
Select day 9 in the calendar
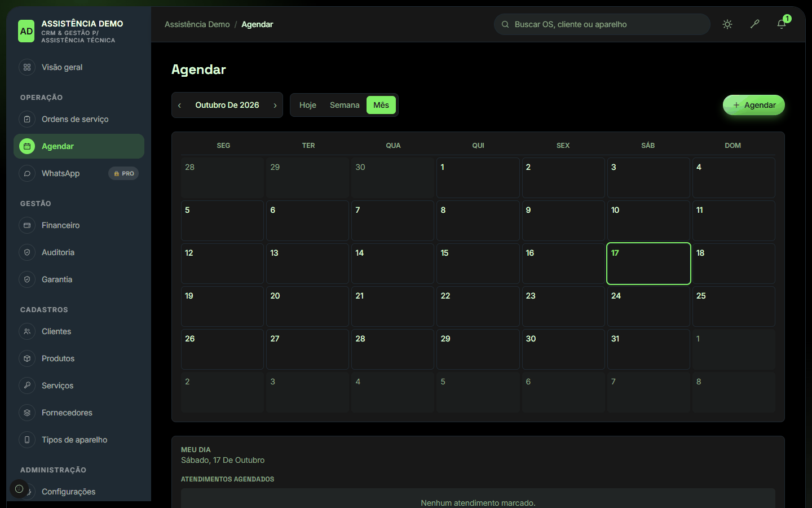563,221
